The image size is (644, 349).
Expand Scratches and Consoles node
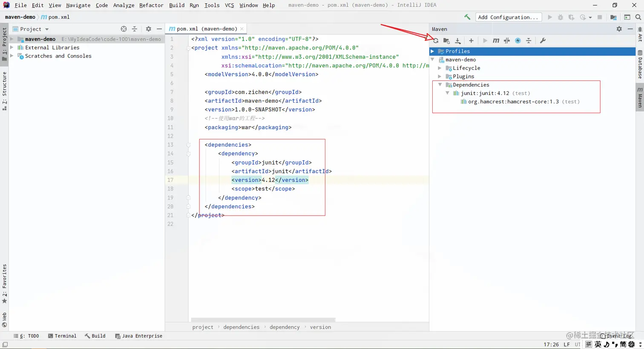pos(12,56)
